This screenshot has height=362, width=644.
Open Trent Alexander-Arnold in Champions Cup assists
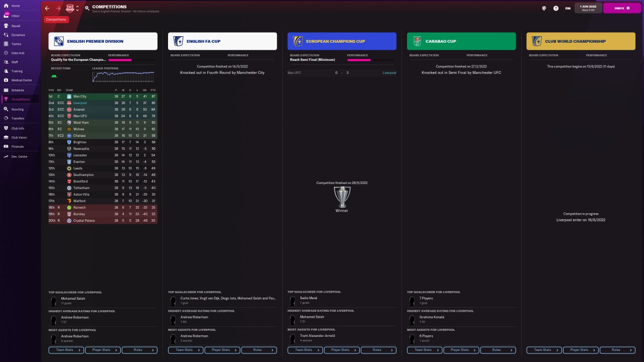point(317,336)
